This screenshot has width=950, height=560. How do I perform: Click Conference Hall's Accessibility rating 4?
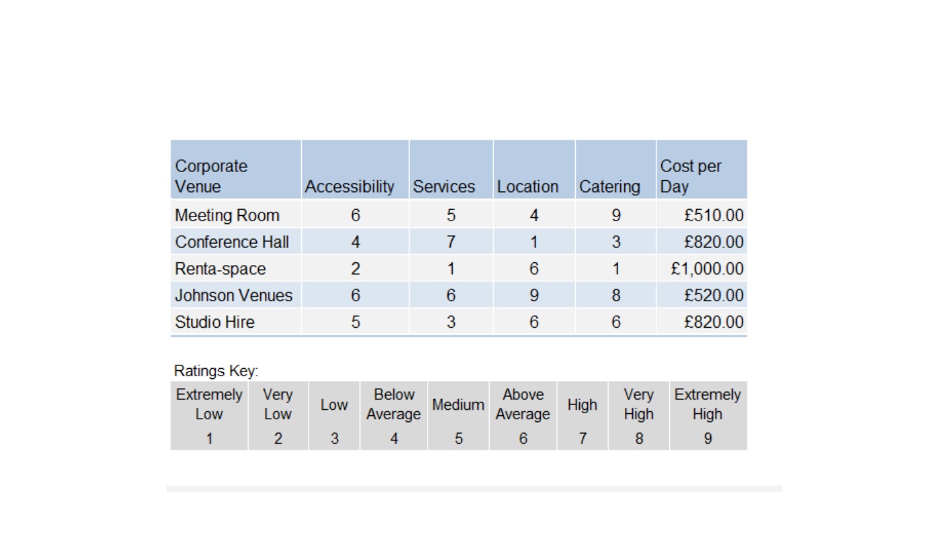click(355, 242)
